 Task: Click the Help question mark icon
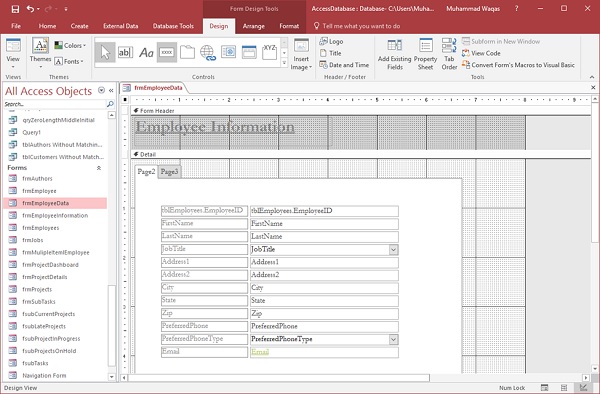pos(516,8)
